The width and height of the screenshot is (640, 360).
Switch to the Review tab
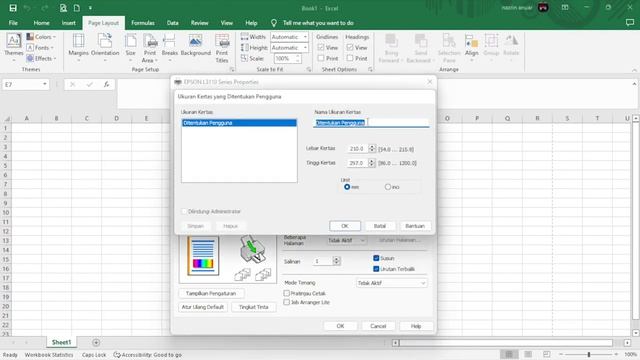click(x=200, y=23)
